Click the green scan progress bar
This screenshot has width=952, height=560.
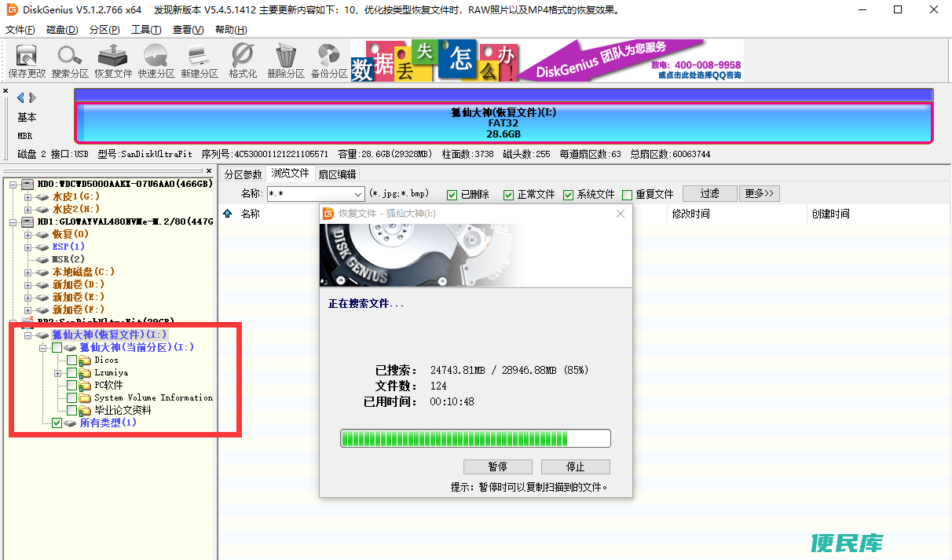point(475,438)
